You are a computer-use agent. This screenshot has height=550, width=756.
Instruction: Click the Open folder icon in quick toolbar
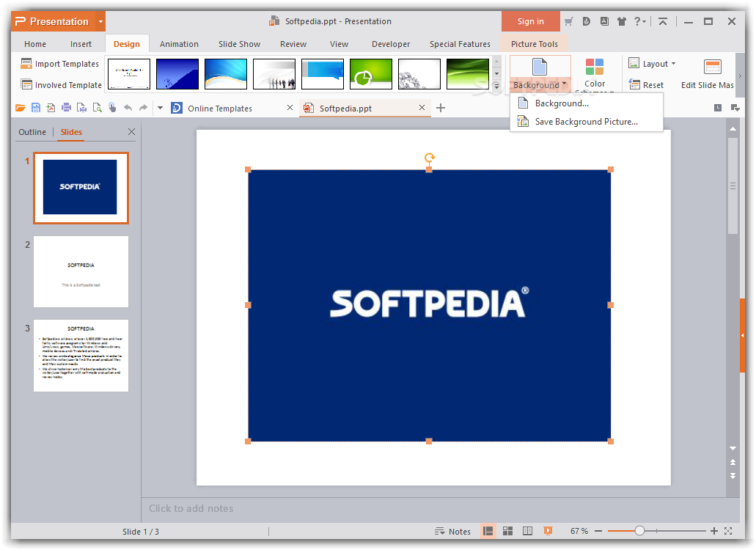pyautogui.click(x=21, y=108)
